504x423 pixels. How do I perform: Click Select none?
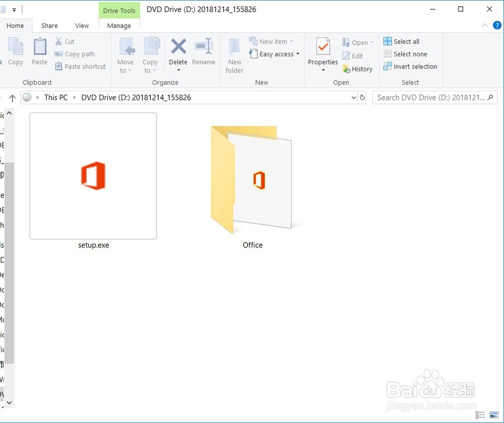point(405,54)
